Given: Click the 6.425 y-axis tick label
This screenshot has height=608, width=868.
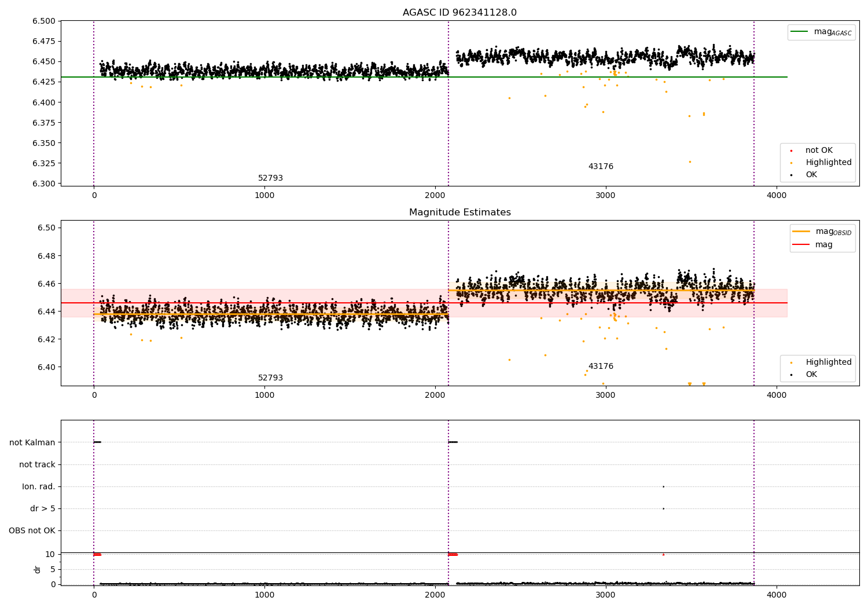Looking at the screenshot, I should 44,82.
